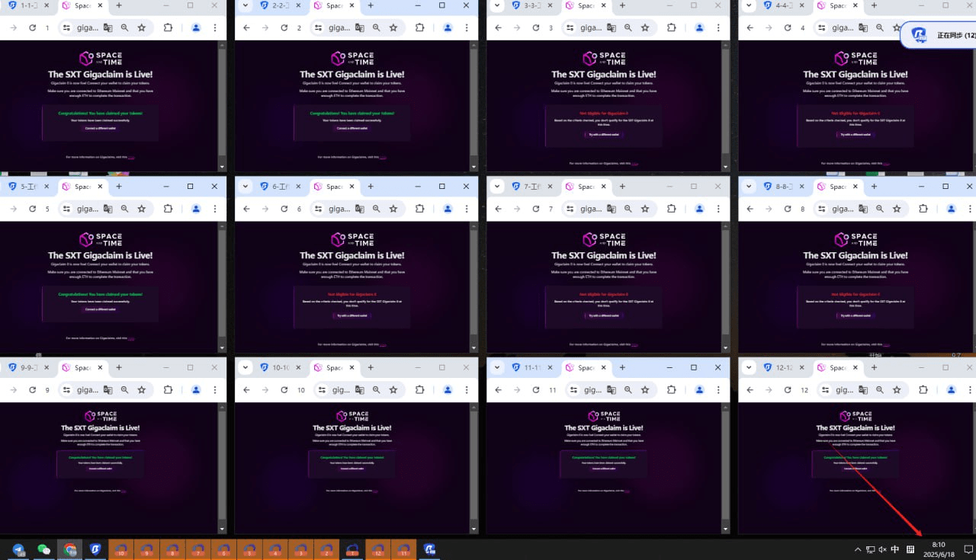Open the Extensions puzzle icon in window 3

(671, 27)
